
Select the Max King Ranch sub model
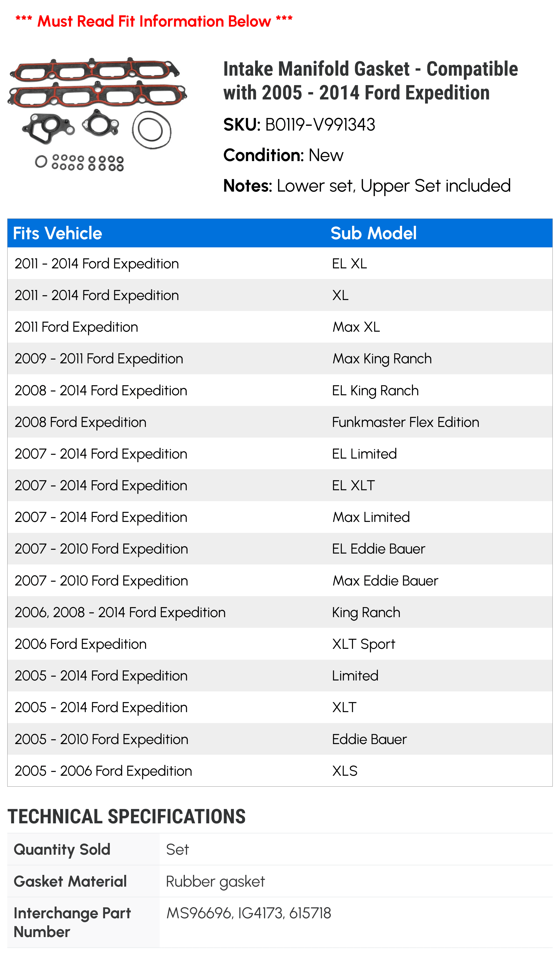click(x=382, y=359)
